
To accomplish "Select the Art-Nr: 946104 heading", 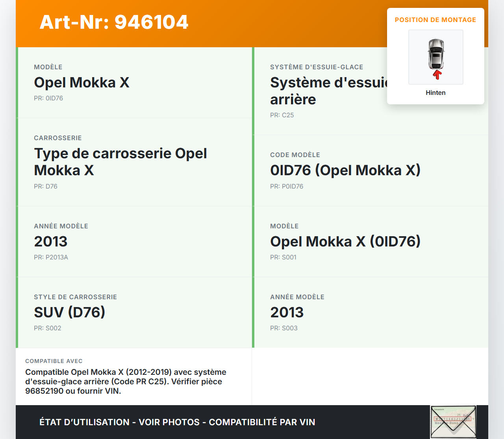I will [114, 22].
